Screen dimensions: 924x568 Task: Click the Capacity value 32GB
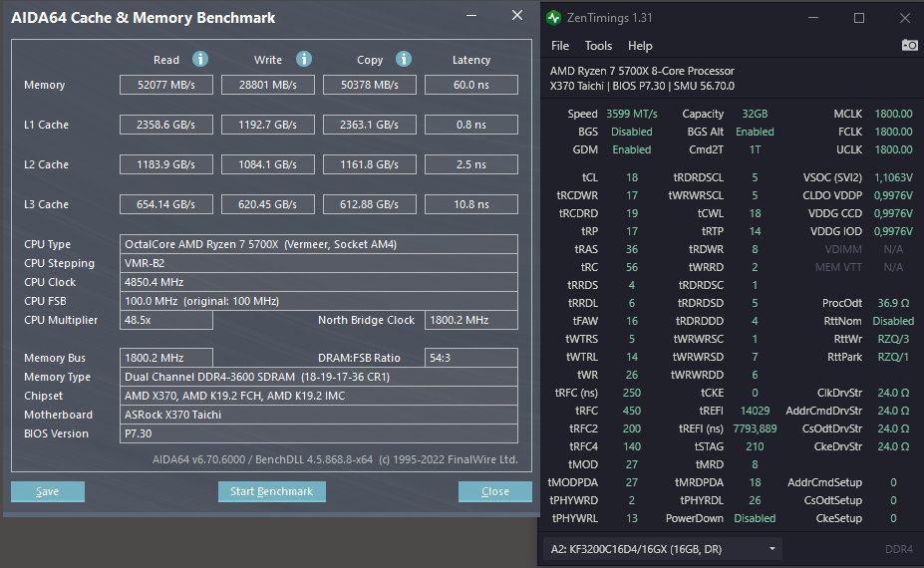[755, 114]
